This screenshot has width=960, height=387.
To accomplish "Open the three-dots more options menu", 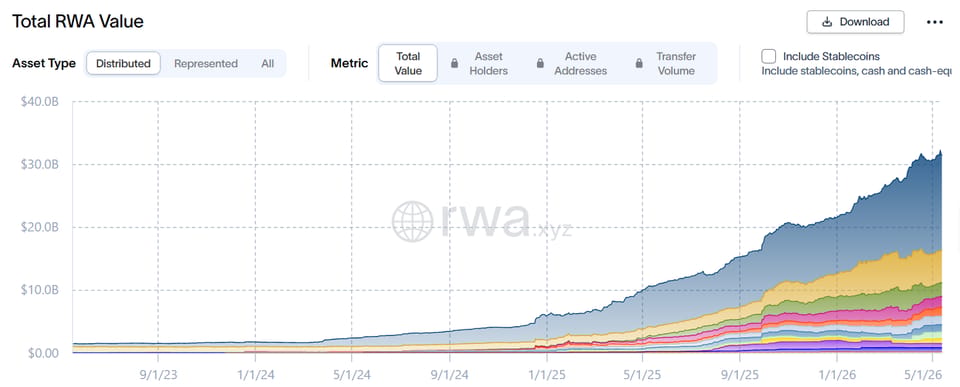I will click(934, 22).
